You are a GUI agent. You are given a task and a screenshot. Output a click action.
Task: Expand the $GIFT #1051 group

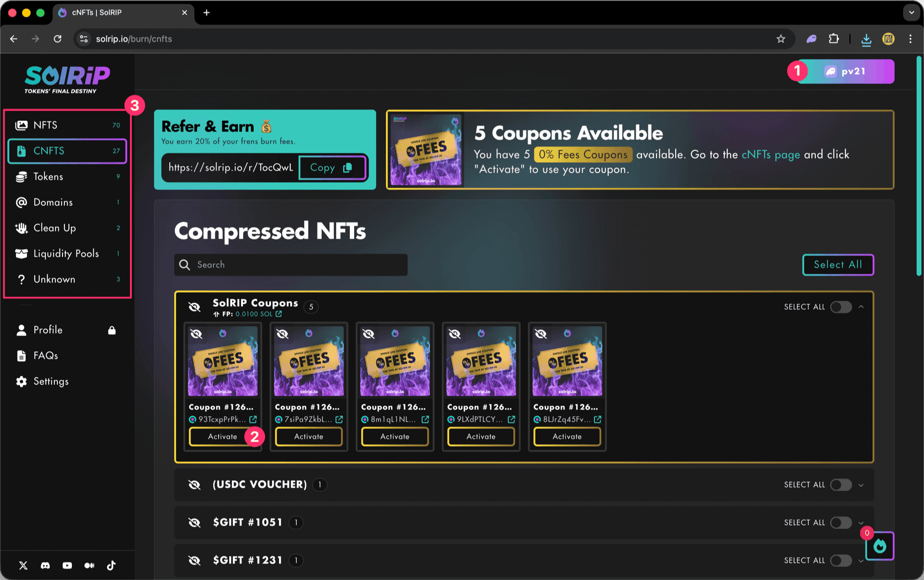click(x=861, y=523)
